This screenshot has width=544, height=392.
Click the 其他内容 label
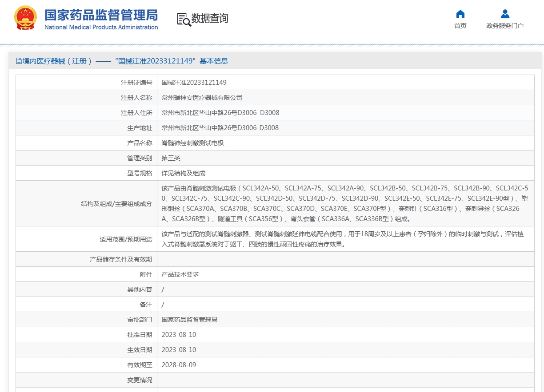[x=140, y=289]
